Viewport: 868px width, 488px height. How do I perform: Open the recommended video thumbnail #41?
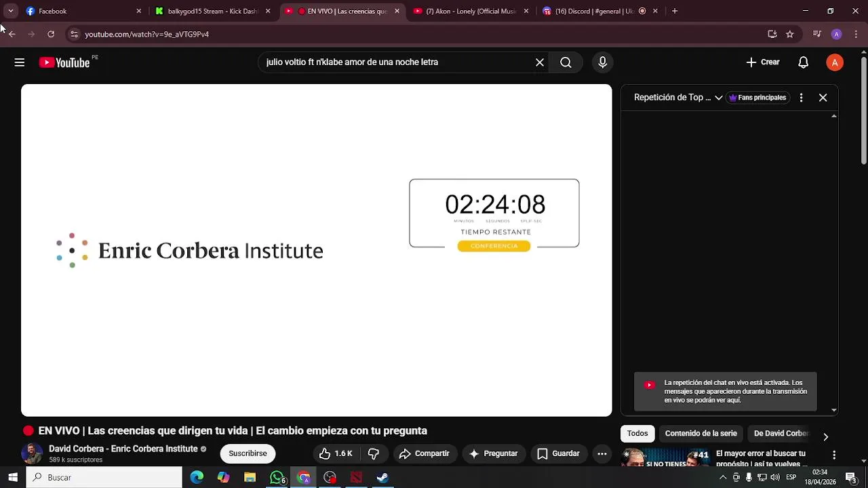(666, 457)
